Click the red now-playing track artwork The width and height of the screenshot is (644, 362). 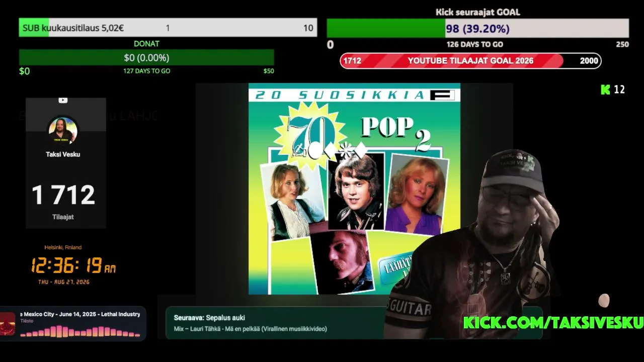click(x=8, y=324)
